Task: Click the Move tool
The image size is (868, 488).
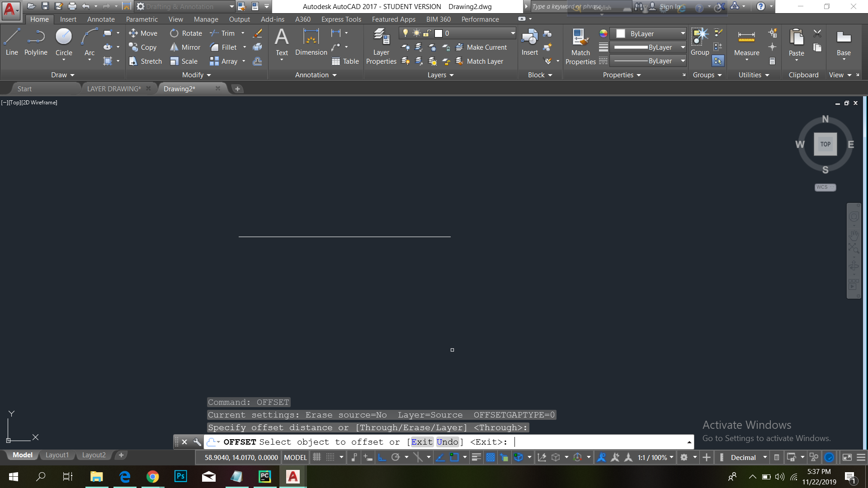Action: tap(143, 33)
